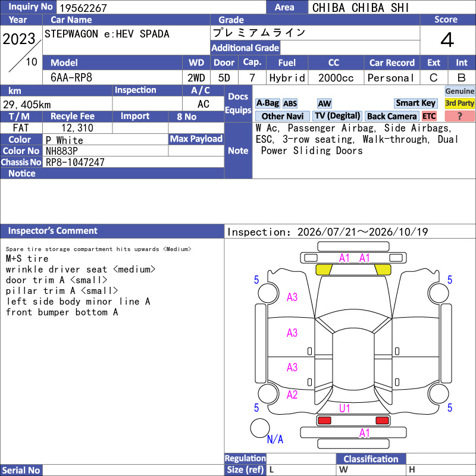This screenshot has height=476, width=476.
Task: Click the 'pillar trim A' comment line
Action: click(x=62, y=290)
